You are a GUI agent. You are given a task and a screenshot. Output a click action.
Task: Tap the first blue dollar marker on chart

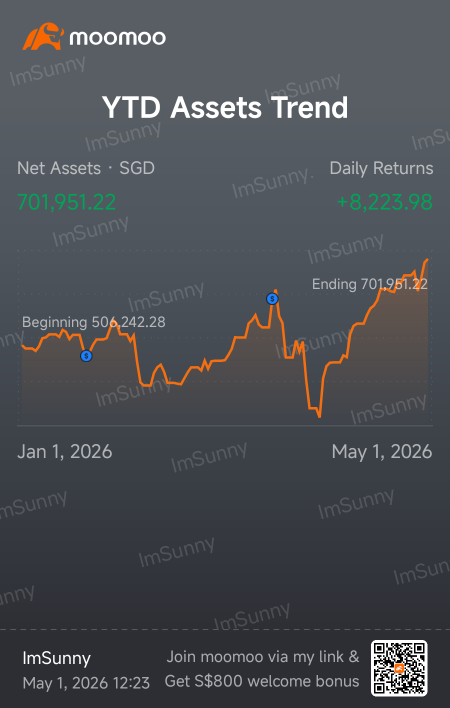tap(86, 356)
